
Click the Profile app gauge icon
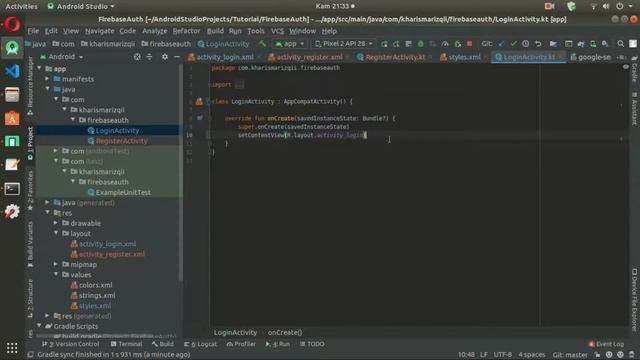point(445,44)
